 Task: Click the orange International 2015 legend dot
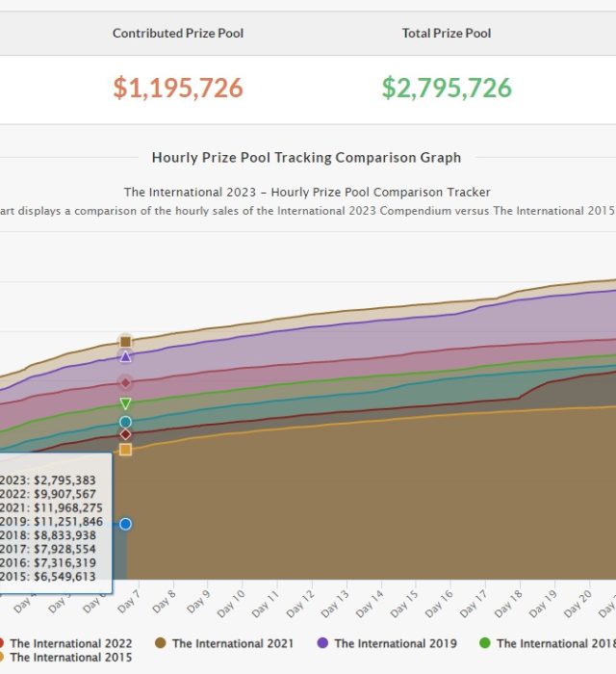[3, 658]
